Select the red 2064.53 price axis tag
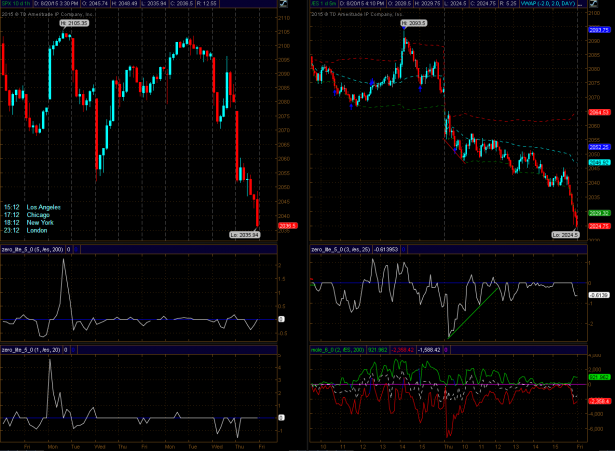The image size is (615, 451). [599, 113]
